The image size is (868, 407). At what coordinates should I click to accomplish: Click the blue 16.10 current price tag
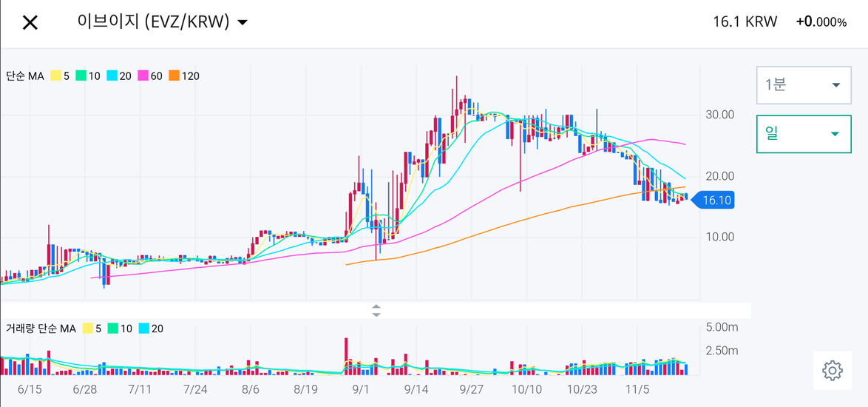click(x=714, y=201)
